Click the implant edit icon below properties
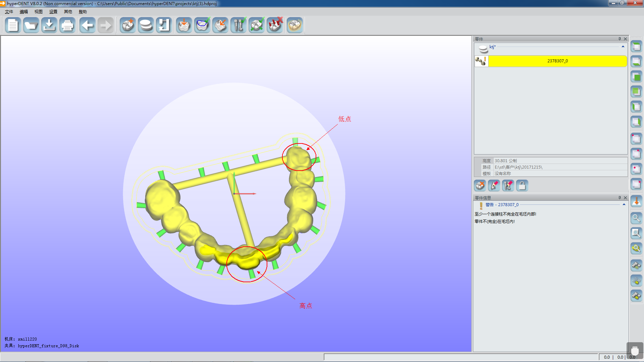Screen dimensions: 644x362 coord(508,185)
